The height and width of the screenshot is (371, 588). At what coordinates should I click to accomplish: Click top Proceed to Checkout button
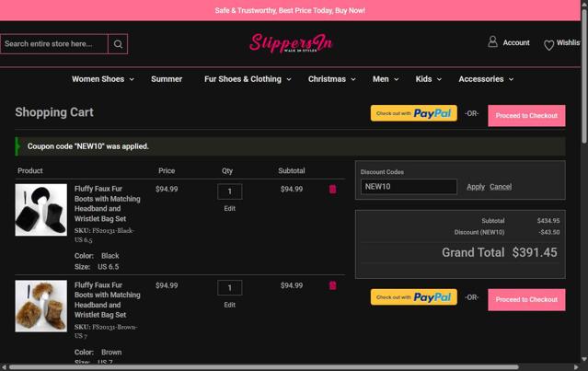click(526, 116)
